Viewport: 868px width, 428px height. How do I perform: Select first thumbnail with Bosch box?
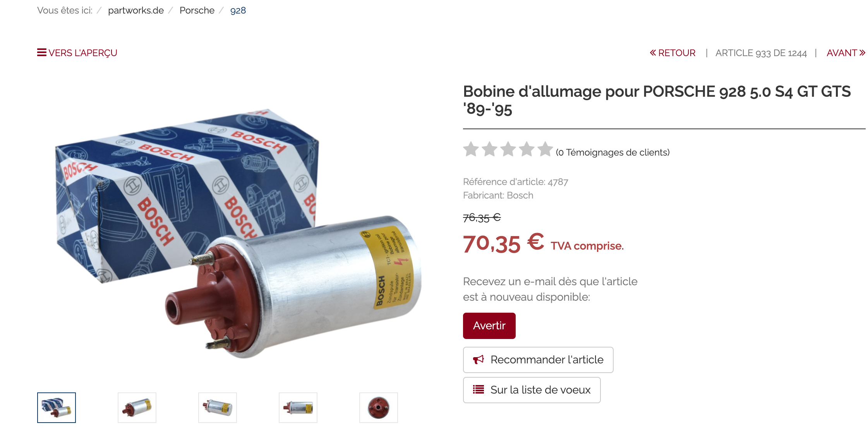(57, 408)
